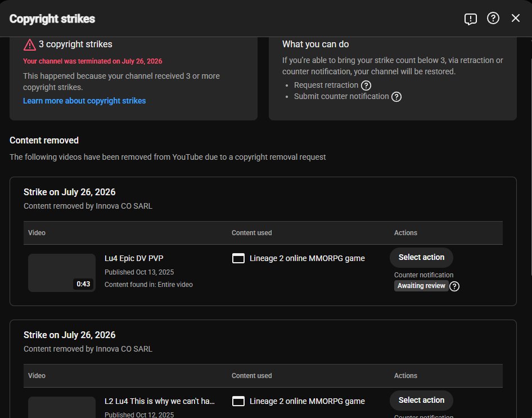Screen dimensions: 532x418
Task: Click Published Oct 13, 2025 date text
Action: pyautogui.click(x=139, y=272)
